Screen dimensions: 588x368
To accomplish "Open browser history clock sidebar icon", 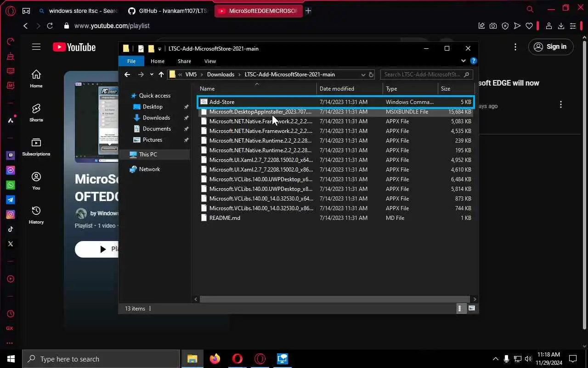I will pos(10,314).
